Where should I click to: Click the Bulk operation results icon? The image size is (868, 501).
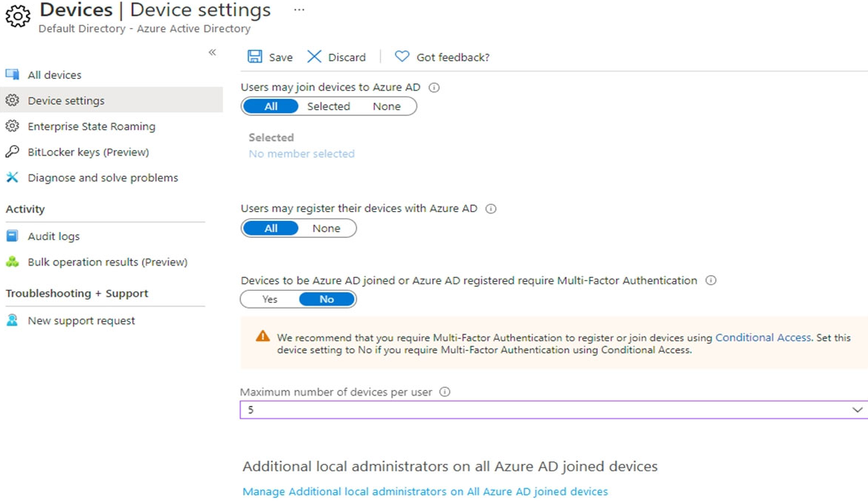pos(12,262)
